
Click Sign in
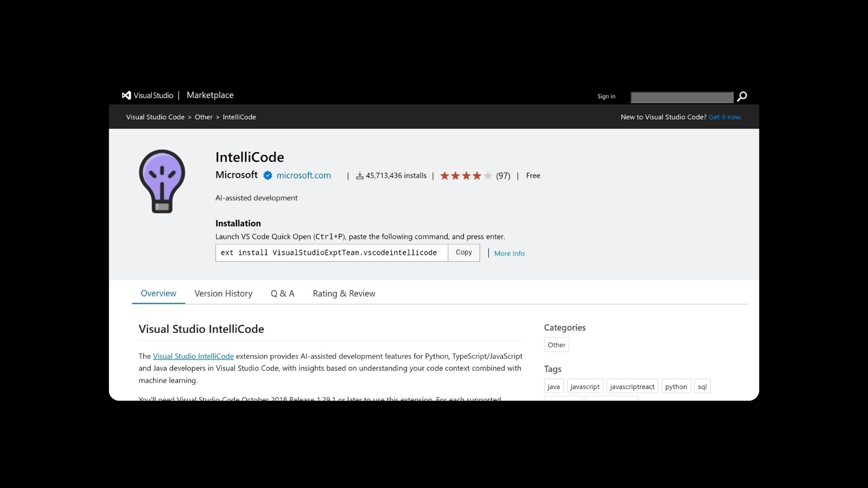point(607,97)
